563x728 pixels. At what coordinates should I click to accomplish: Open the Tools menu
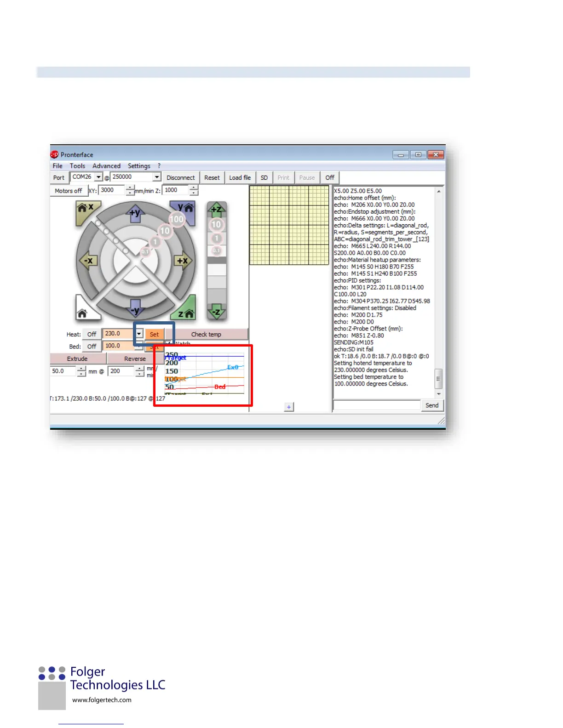tap(77, 166)
